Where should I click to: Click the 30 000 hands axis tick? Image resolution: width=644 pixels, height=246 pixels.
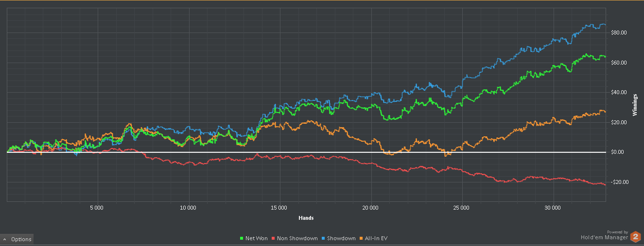553,208
